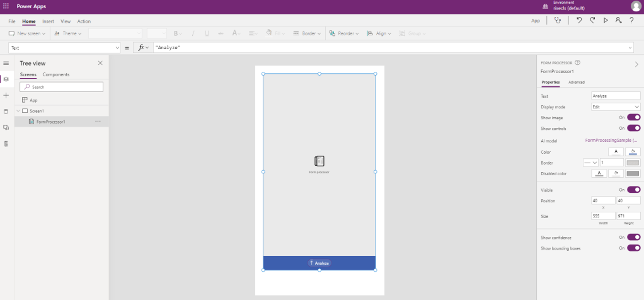Viewport: 644px width, 300px height.
Task: Click the Undo arrow icon
Action: [578, 21]
